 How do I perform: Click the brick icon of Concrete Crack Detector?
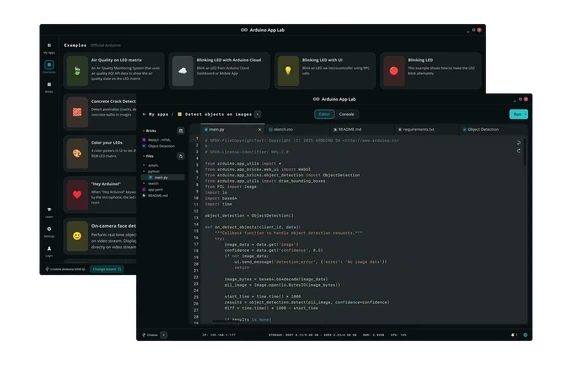[x=77, y=112]
